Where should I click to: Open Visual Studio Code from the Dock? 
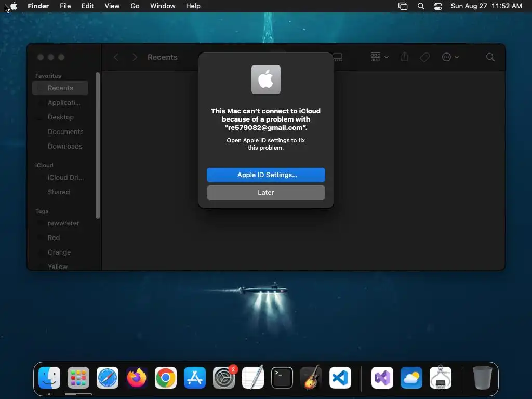340,377
